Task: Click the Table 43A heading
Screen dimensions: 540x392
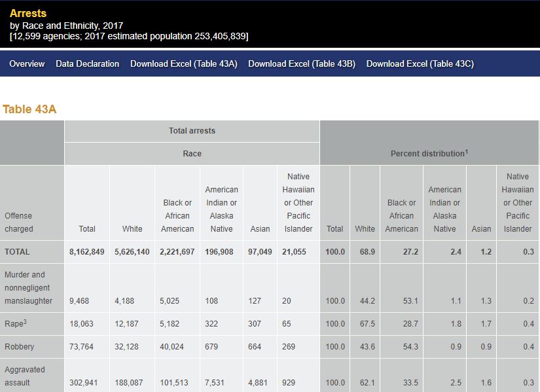Action: [29, 109]
